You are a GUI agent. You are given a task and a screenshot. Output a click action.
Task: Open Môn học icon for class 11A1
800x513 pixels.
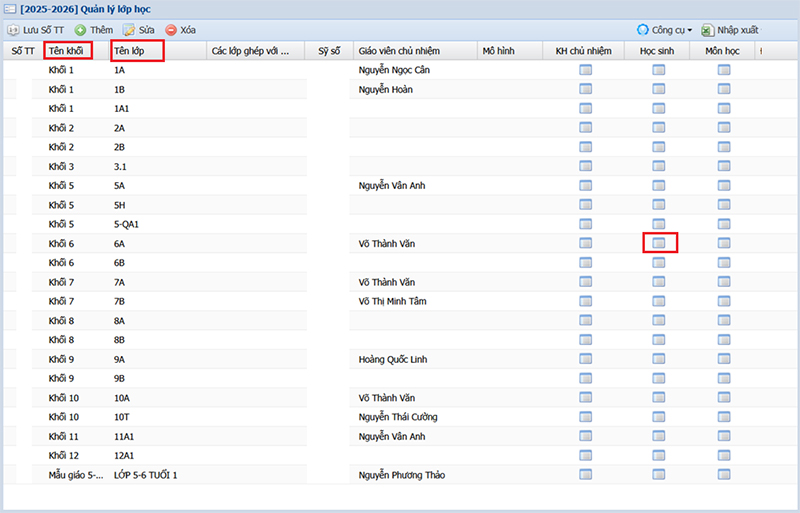tap(724, 436)
